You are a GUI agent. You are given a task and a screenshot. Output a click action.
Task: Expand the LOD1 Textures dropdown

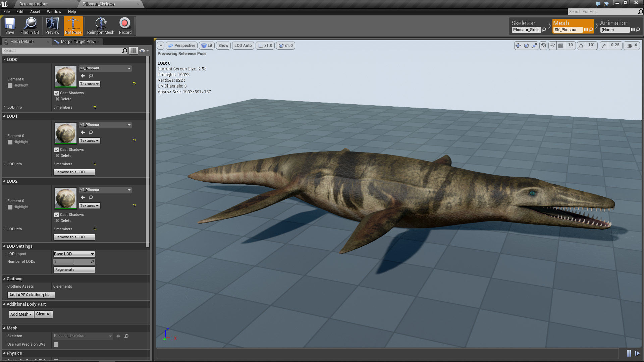pos(90,141)
